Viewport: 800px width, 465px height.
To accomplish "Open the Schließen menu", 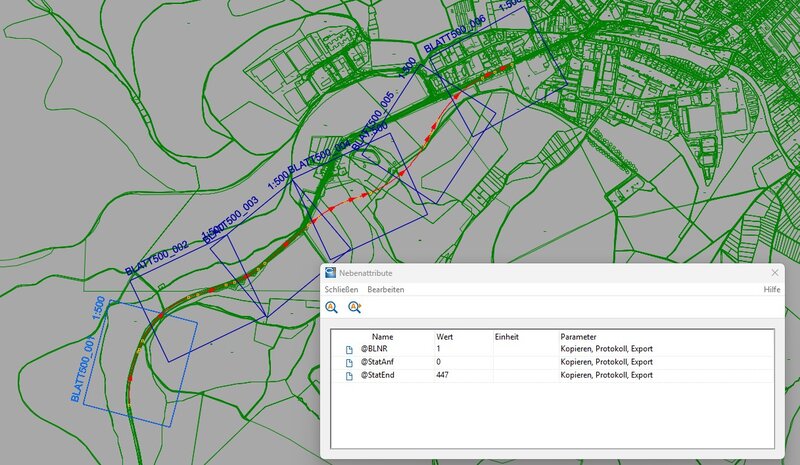I will pyautogui.click(x=341, y=289).
